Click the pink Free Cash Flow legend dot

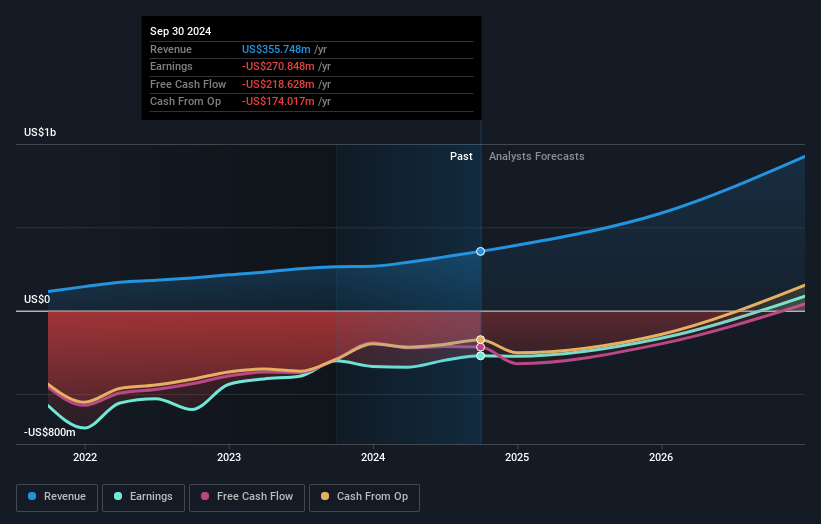(205, 496)
